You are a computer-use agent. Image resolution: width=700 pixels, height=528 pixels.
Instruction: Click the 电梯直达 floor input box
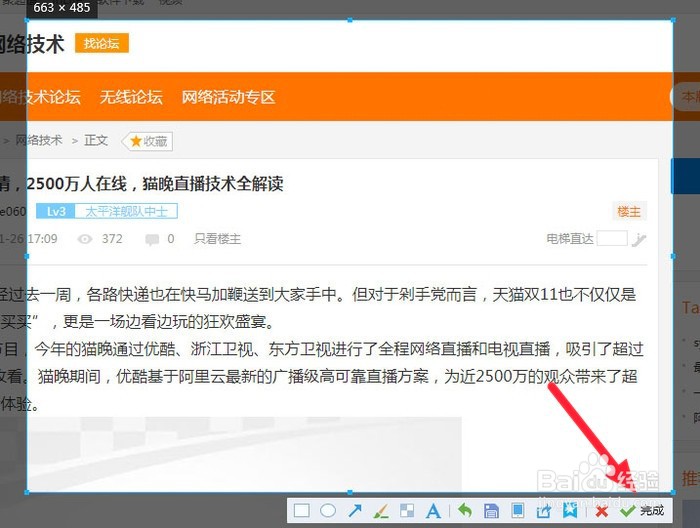[612, 238]
